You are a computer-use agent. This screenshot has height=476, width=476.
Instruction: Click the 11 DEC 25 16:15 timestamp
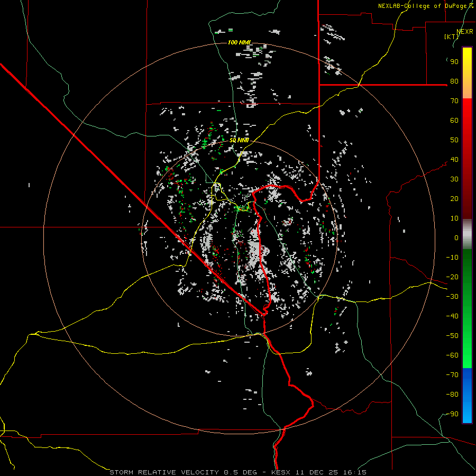[331, 472]
